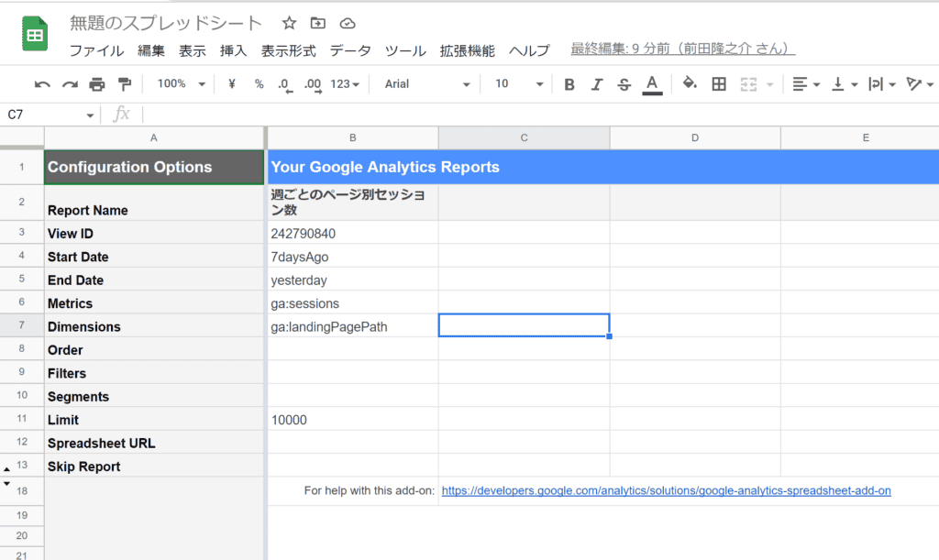The image size is (939, 560).
Task: Select column B header
Action: click(353, 137)
